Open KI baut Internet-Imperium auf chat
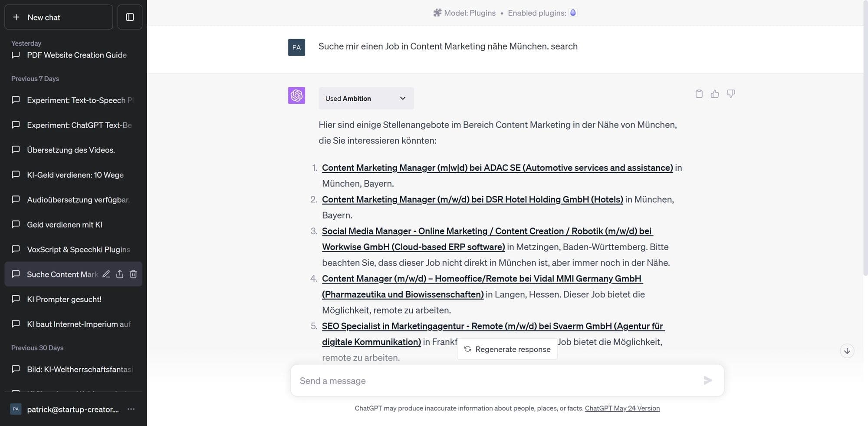 (x=73, y=324)
